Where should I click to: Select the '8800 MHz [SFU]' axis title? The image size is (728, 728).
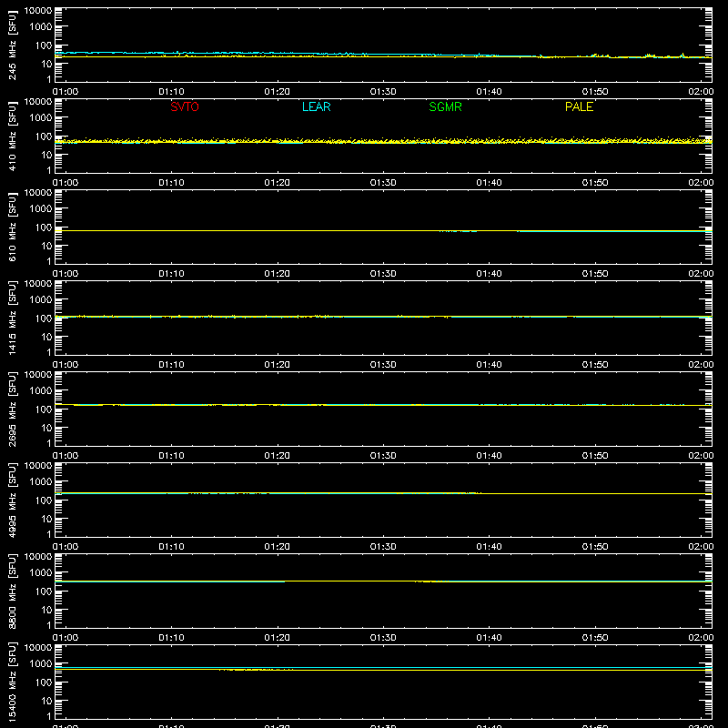13,591
